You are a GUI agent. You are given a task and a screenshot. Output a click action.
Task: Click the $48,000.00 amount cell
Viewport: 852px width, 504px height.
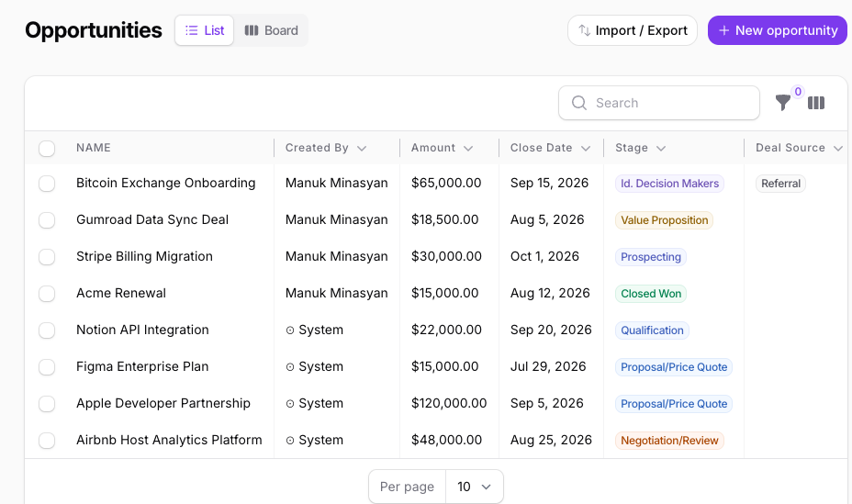pyautogui.click(x=446, y=440)
